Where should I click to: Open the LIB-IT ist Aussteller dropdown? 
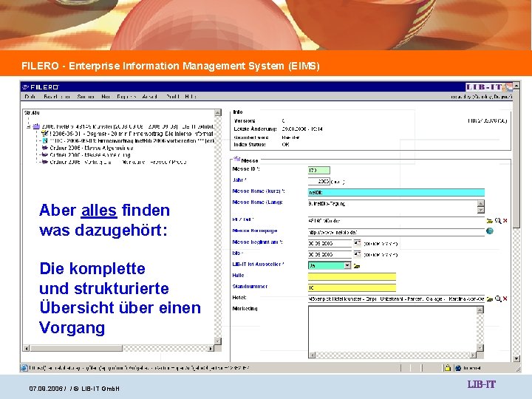click(347, 265)
